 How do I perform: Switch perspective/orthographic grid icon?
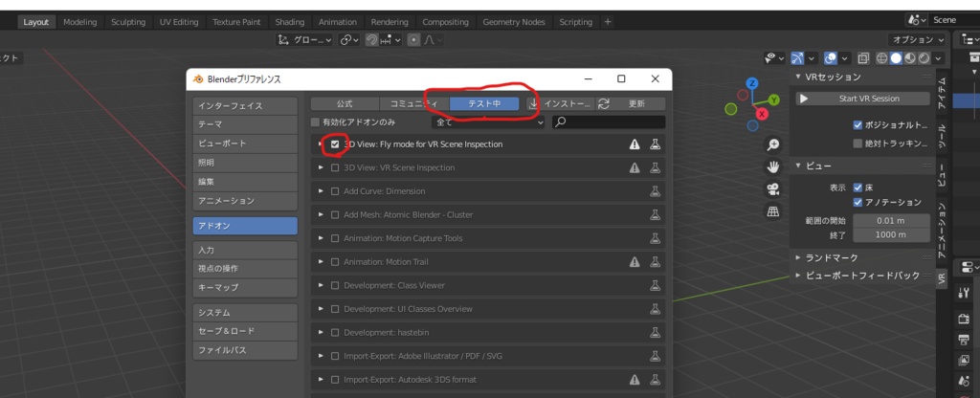pos(773,211)
